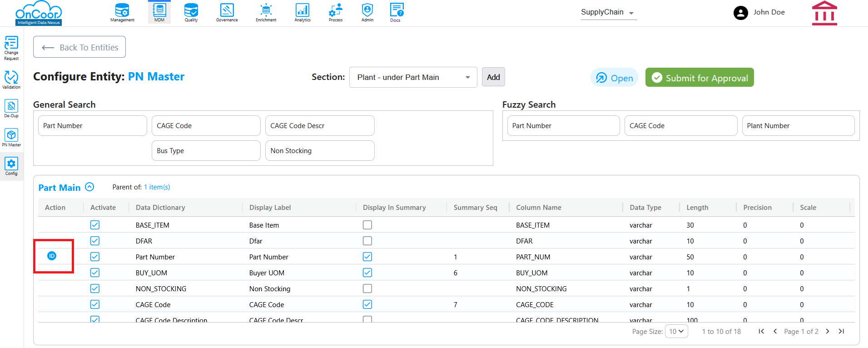The height and width of the screenshot is (348, 868).
Task: Go to the next page
Action: (828, 332)
